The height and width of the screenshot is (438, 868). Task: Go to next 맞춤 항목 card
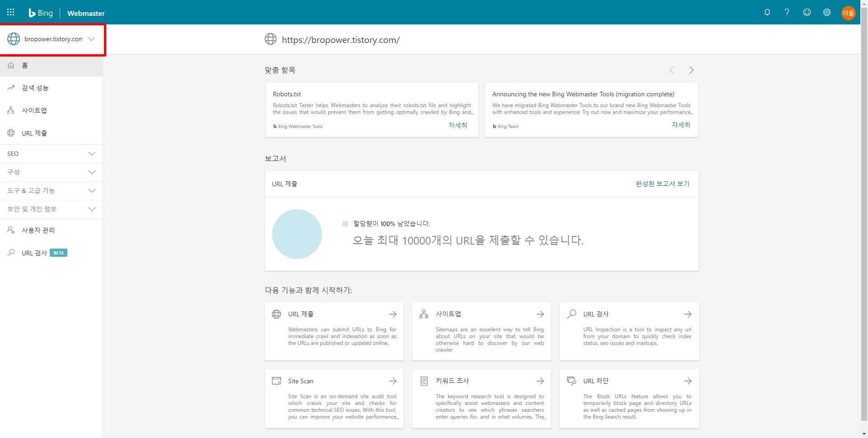coord(691,70)
